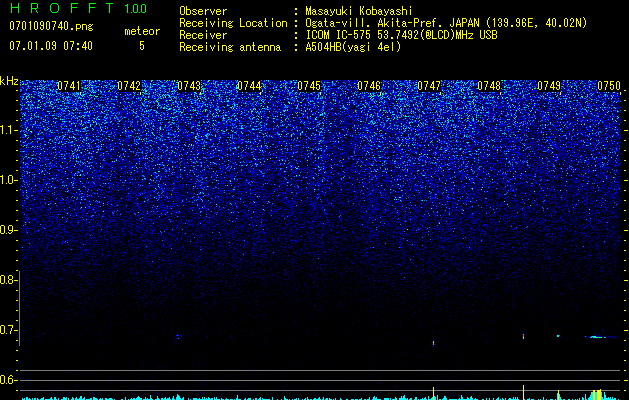Click time marker 0745
The width and height of the screenshot is (629, 400).
(x=309, y=86)
